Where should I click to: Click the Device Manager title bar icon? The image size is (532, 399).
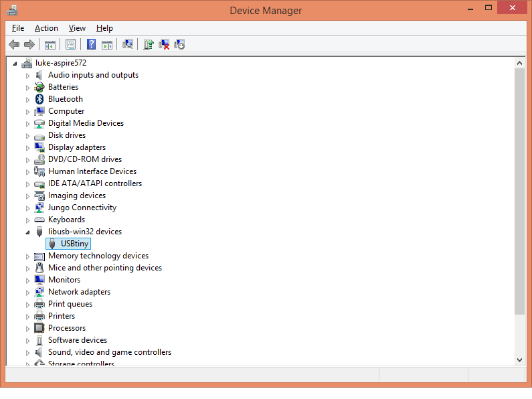(x=12, y=10)
